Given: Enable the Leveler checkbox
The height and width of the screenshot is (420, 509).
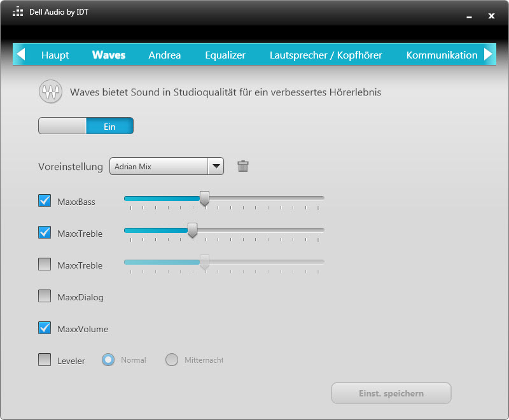Looking at the screenshot, I should 45,360.
